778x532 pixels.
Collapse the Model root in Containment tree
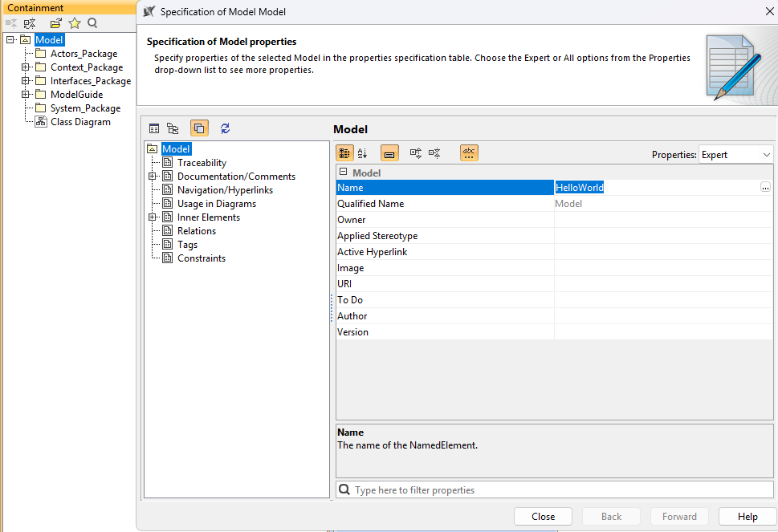(10, 39)
